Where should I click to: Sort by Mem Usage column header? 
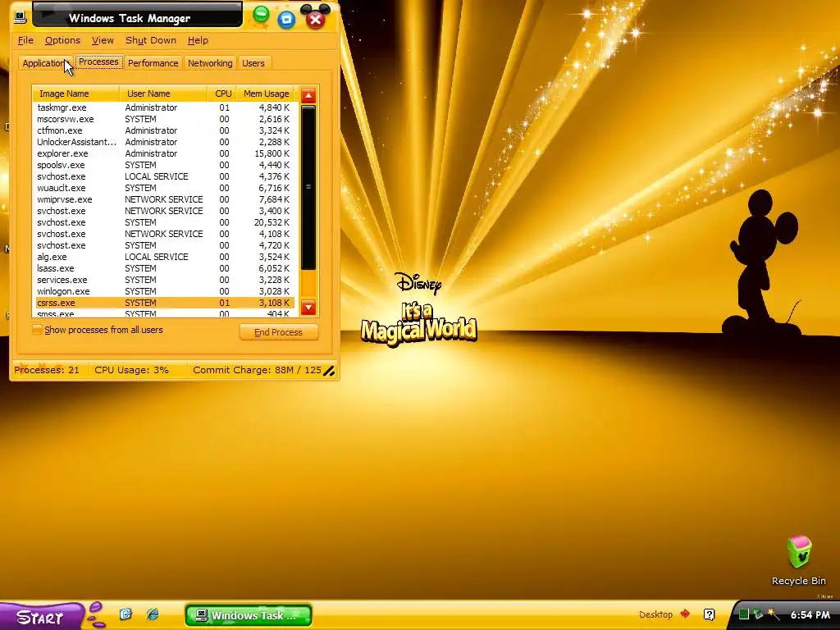click(267, 94)
